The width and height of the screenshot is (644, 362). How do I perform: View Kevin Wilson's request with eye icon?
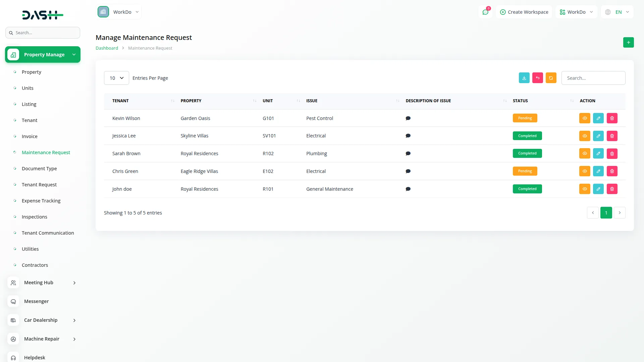(x=584, y=118)
